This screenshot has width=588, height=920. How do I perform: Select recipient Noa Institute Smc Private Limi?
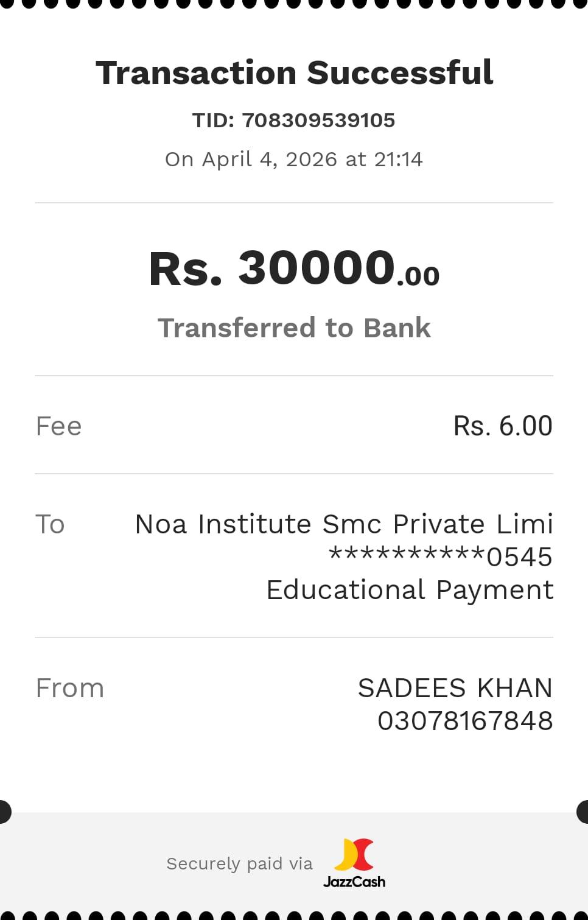point(344,524)
